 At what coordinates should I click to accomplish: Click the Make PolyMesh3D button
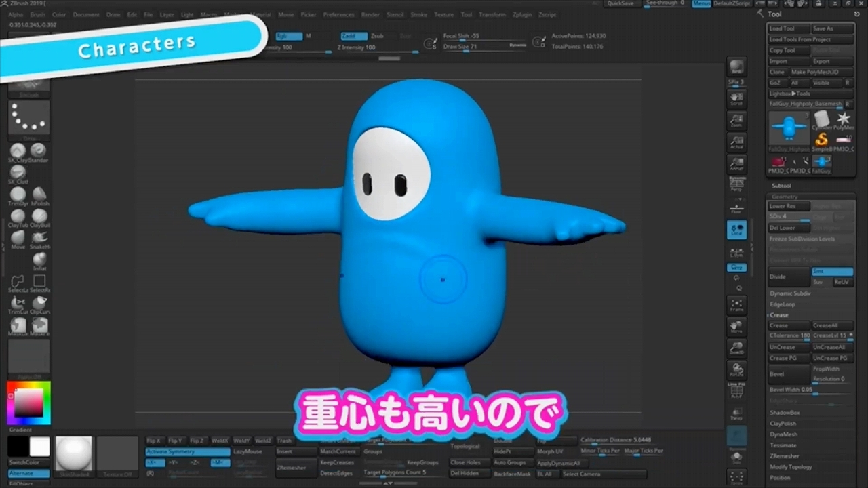(x=821, y=72)
